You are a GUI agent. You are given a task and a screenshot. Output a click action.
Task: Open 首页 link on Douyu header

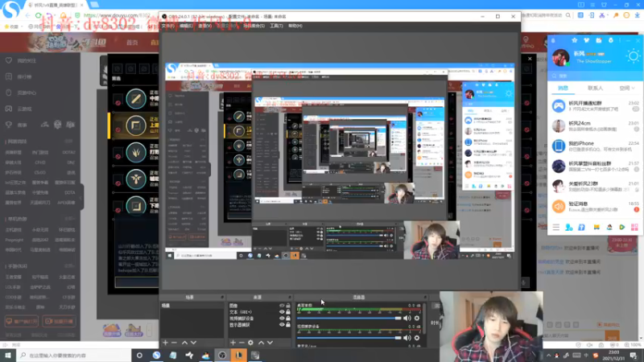[x=132, y=43]
